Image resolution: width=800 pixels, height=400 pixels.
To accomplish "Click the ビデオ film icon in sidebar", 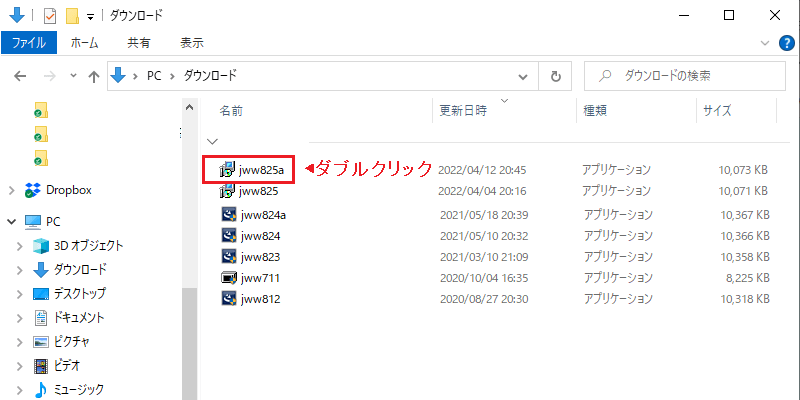I will point(40,365).
